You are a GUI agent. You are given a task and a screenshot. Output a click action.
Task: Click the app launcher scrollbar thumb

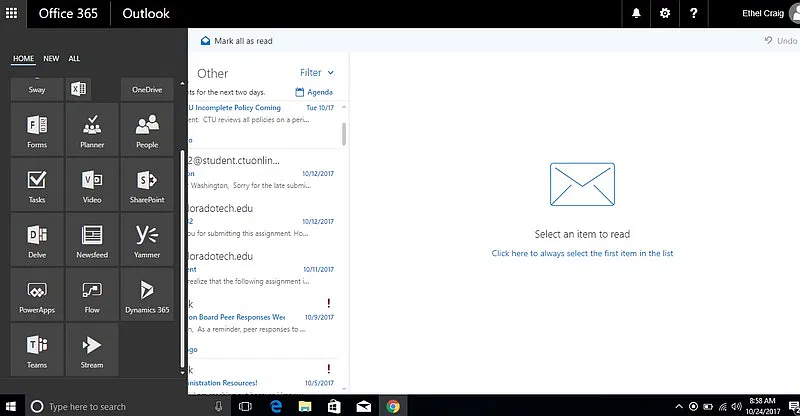pyautogui.click(x=182, y=258)
